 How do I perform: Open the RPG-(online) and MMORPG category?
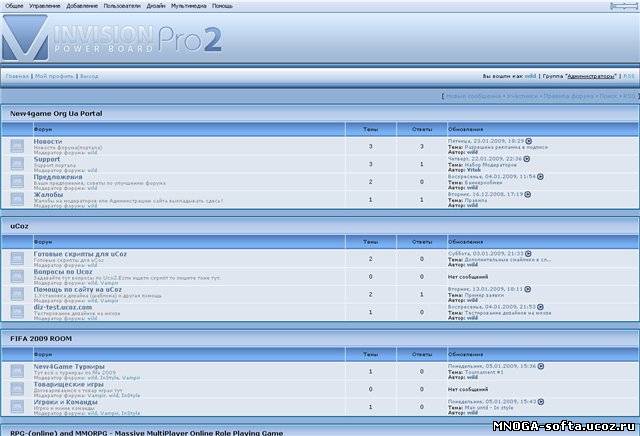tap(147, 433)
